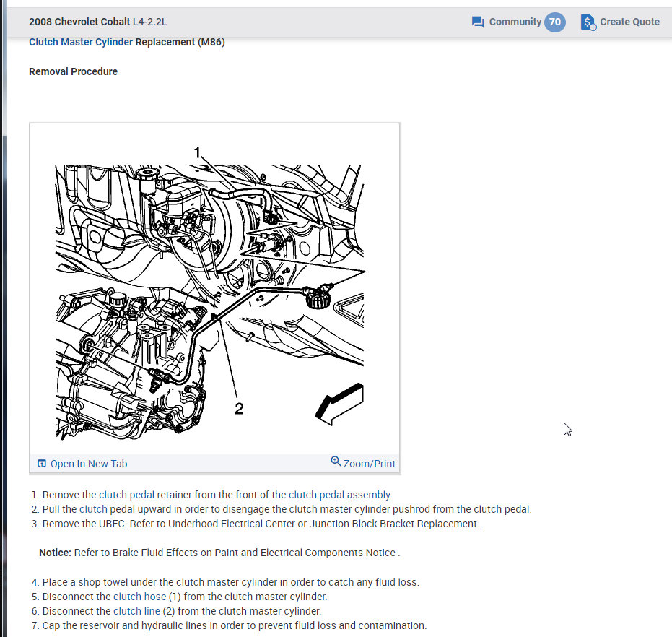Open the Community link text

click(x=515, y=22)
